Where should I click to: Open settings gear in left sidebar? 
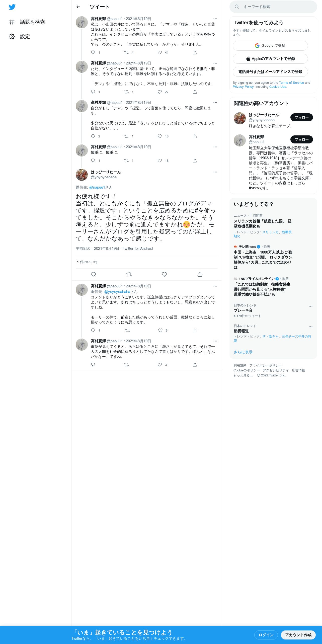[12, 37]
